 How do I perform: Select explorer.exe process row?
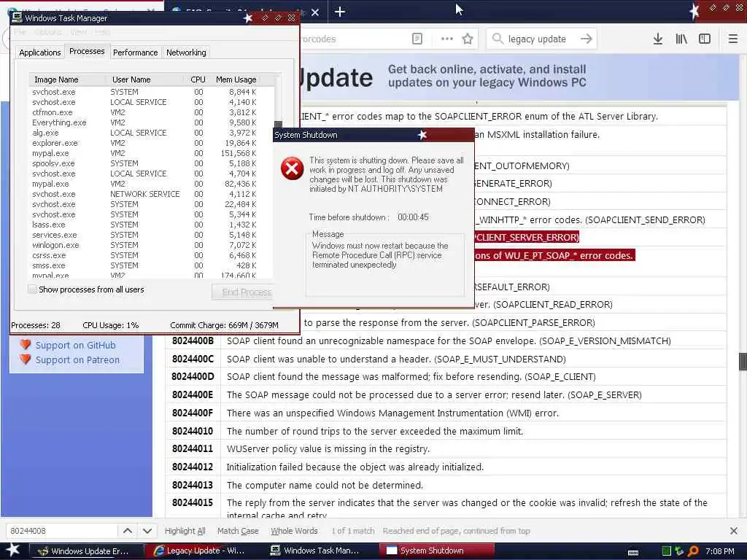(x=151, y=143)
